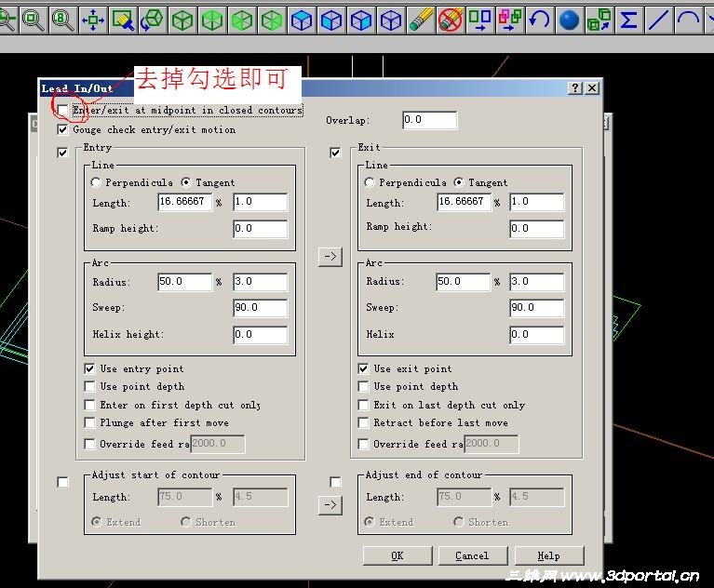The width and height of the screenshot is (714, 588).
Task: Click Entry Arc Sweep field
Action: click(261, 308)
